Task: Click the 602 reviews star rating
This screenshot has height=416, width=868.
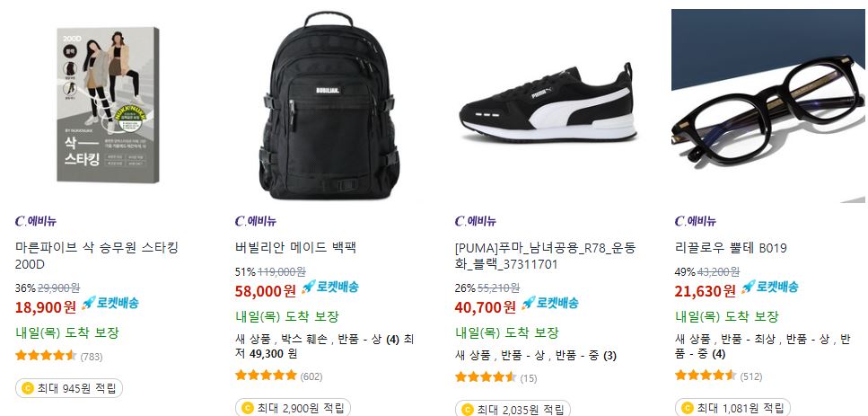Action: 278,376
